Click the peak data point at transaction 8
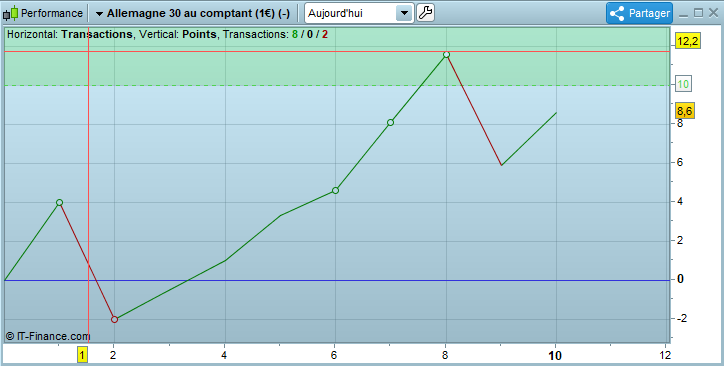Image resolution: width=724 pixels, height=366 pixels. pos(446,54)
